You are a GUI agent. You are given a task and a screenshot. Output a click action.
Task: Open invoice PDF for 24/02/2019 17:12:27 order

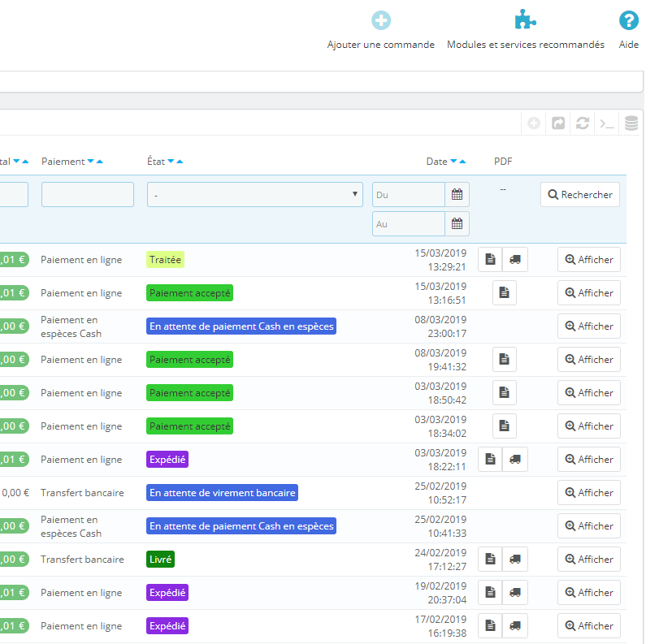(490, 560)
